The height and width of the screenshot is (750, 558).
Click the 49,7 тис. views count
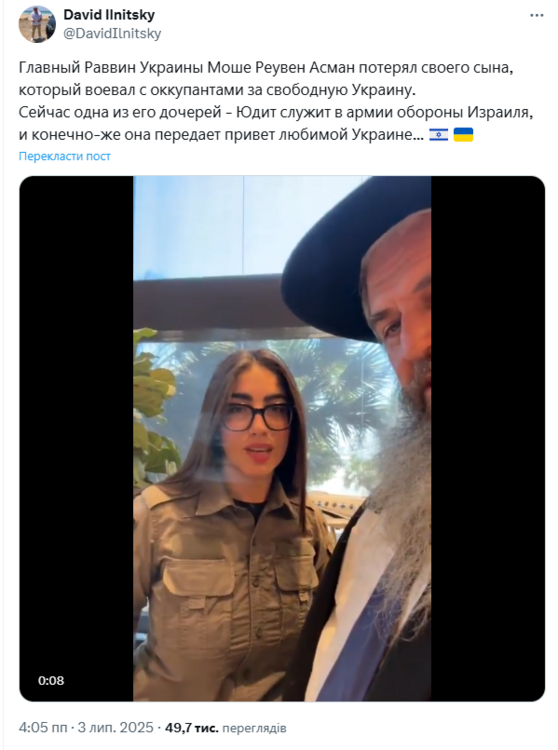(x=191, y=728)
